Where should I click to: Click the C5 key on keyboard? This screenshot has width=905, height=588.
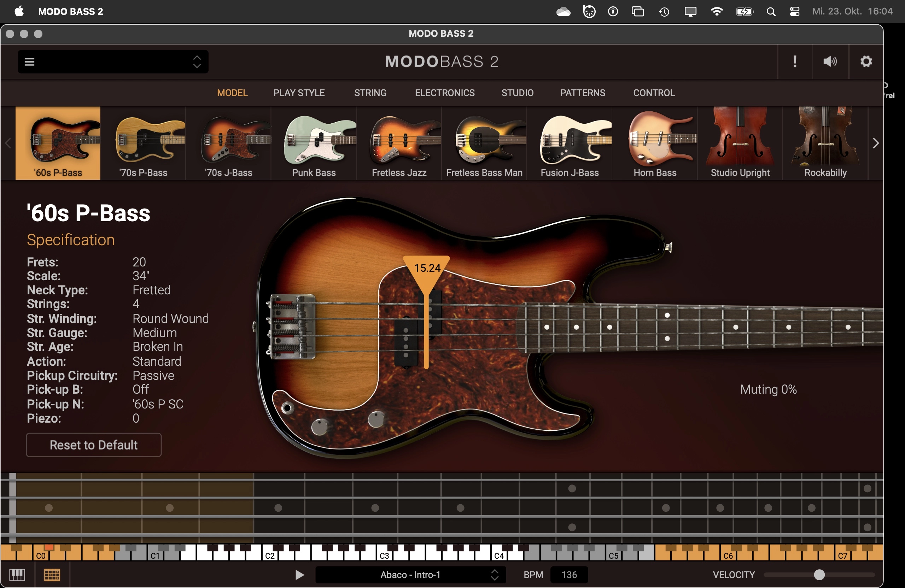[614, 555]
